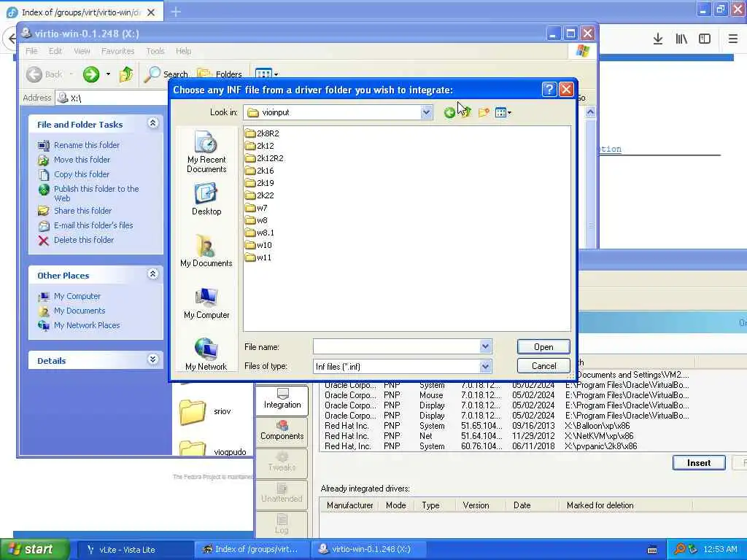
Task: Open My Documents in places bar
Action: pyautogui.click(x=206, y=251)
